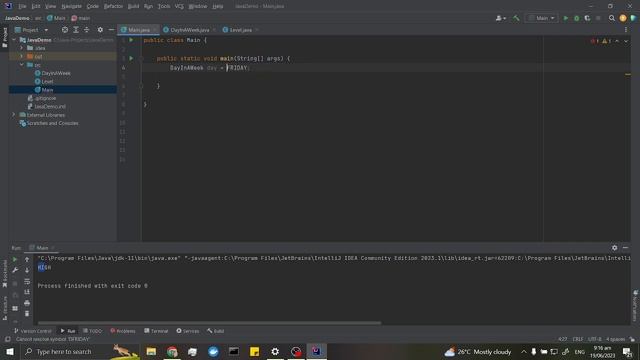Click the Main breadcrumb in navigation bar
The height and width of the screenshot is (360, 640).
coord(56,18)
